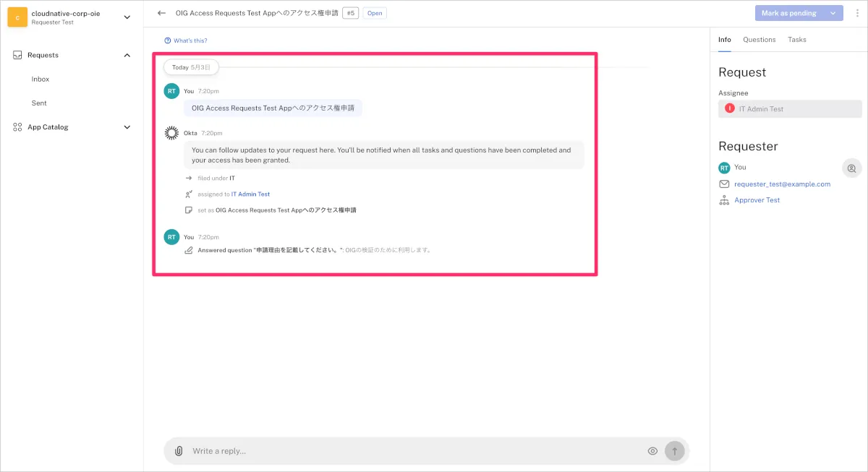
Task: Open the Inbox in sidebar
Action: point(41,80)
